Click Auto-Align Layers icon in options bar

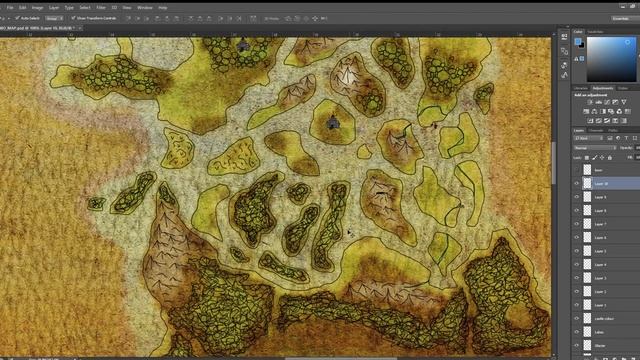click(253, 18)
